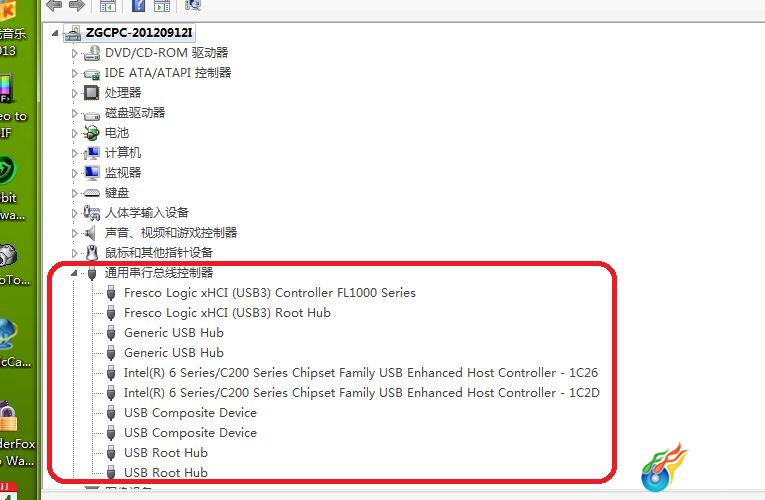Expand the 磁盘驱动器 disk drives node
This screenshot has width=765, height=500.
(x=74, y=113)
